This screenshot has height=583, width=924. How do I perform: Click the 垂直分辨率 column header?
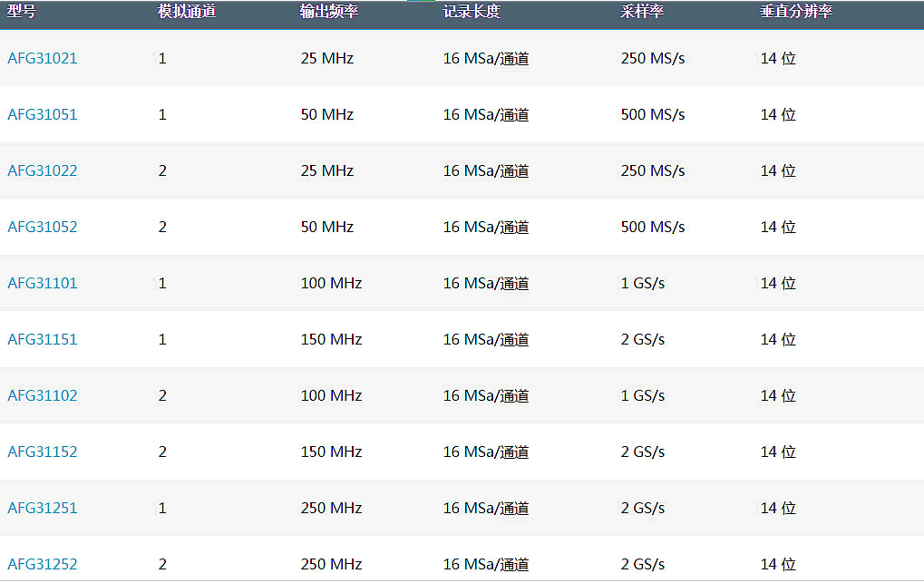(796, 13)
